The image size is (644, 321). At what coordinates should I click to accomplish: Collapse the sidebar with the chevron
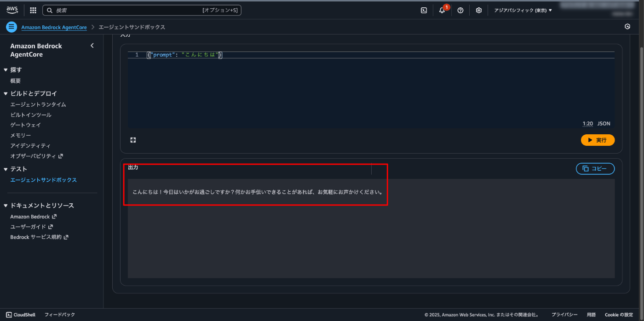[92, 46]
